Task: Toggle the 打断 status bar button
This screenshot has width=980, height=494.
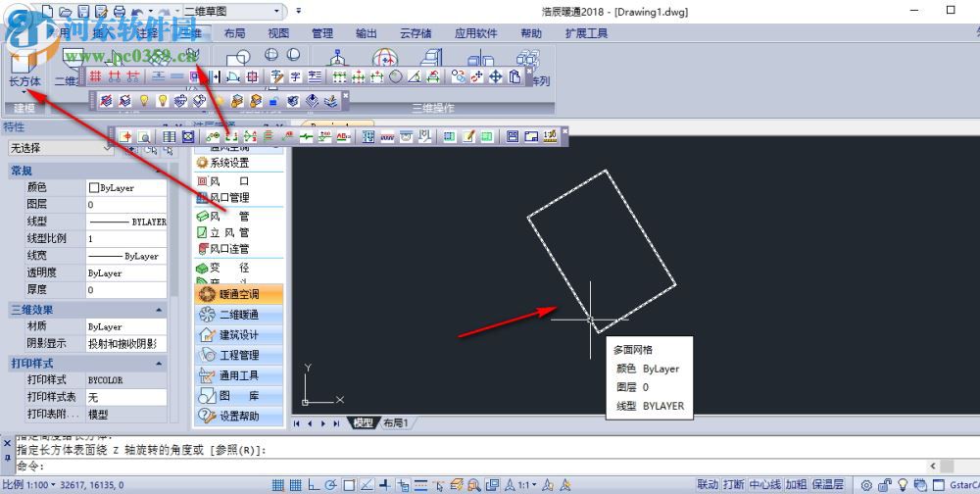Action: coord(734,484)
